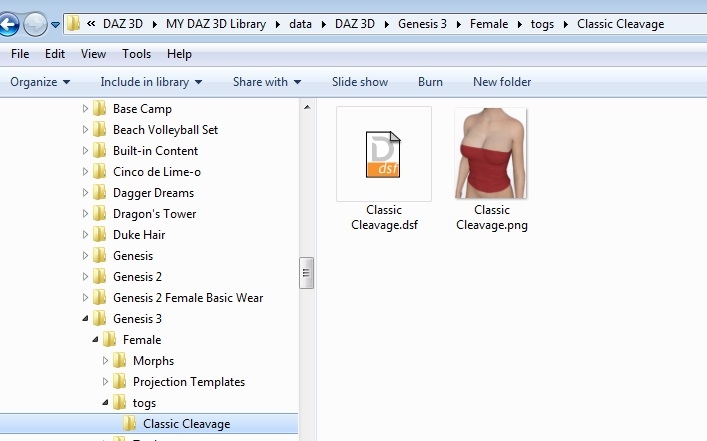
Task: Expand the Cinco de Lime-o folder
Action: [85, 172]
